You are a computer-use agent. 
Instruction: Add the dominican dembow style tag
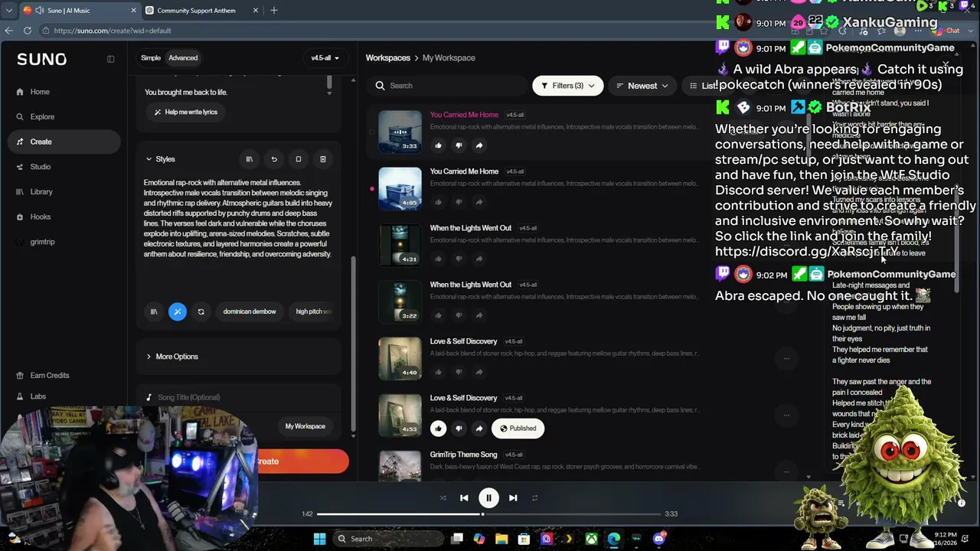coord(250,311)
